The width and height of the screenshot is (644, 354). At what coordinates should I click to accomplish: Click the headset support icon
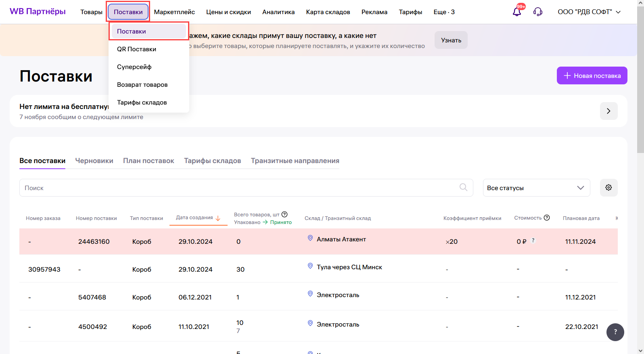tap(537, 12)
